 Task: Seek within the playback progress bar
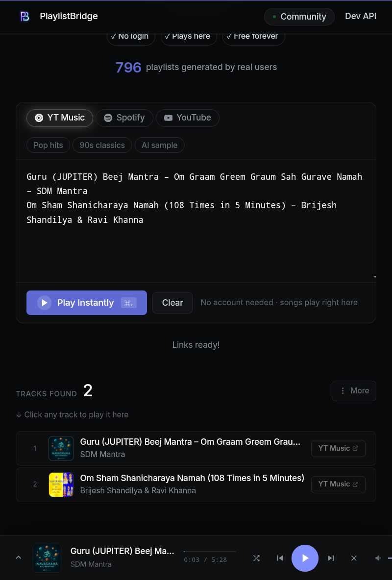tap(210, 551)
